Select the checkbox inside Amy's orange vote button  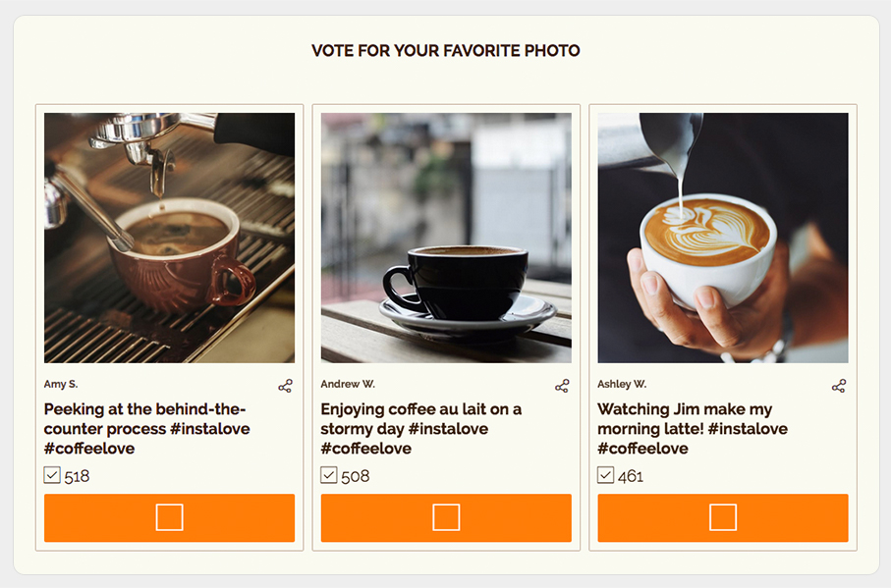click(168, 517)
